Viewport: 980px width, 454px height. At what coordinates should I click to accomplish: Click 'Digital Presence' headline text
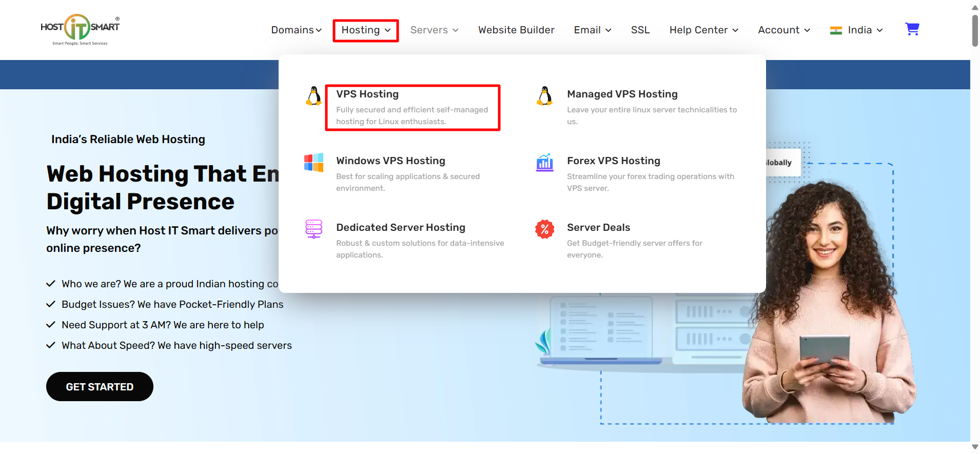tap(141, 202)
